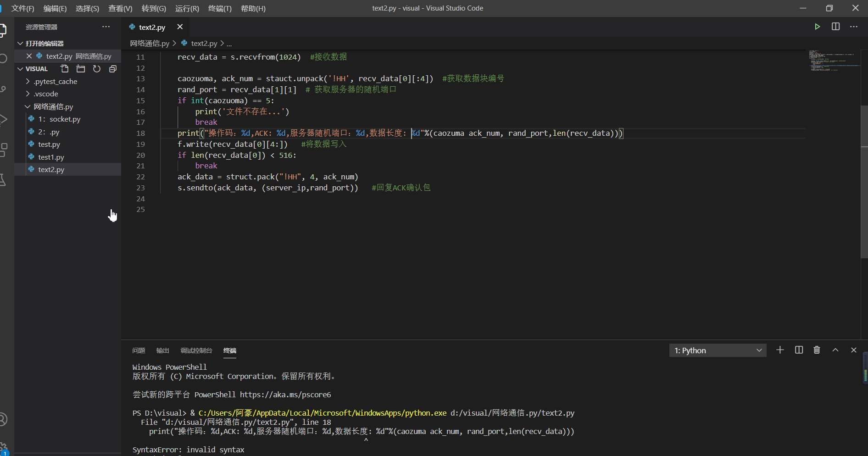Open '2: .py' file in tree

(x=68, y=132)
